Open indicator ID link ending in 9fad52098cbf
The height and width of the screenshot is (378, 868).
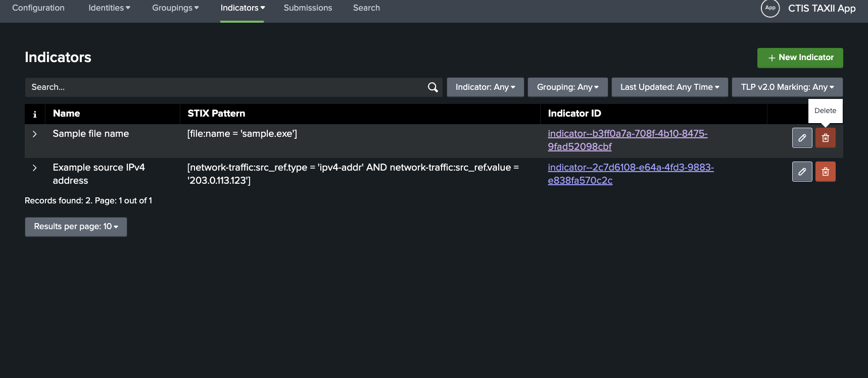[580, 146]
